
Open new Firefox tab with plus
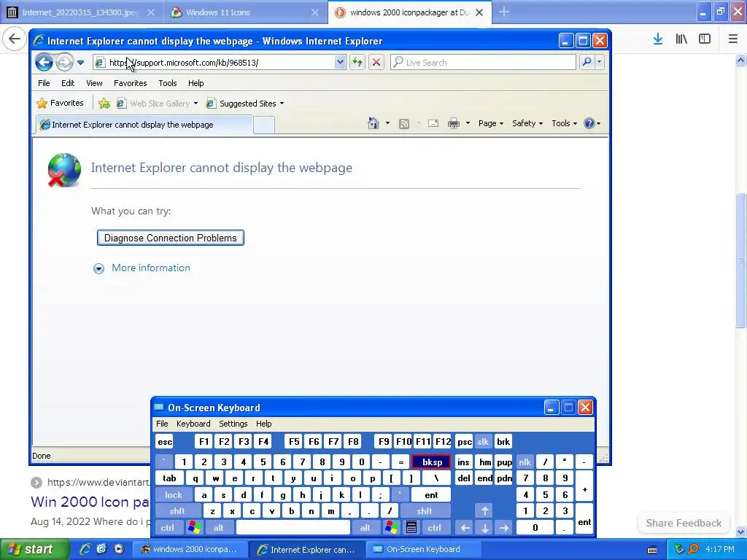pyautogui.click(x=504, y=12)
